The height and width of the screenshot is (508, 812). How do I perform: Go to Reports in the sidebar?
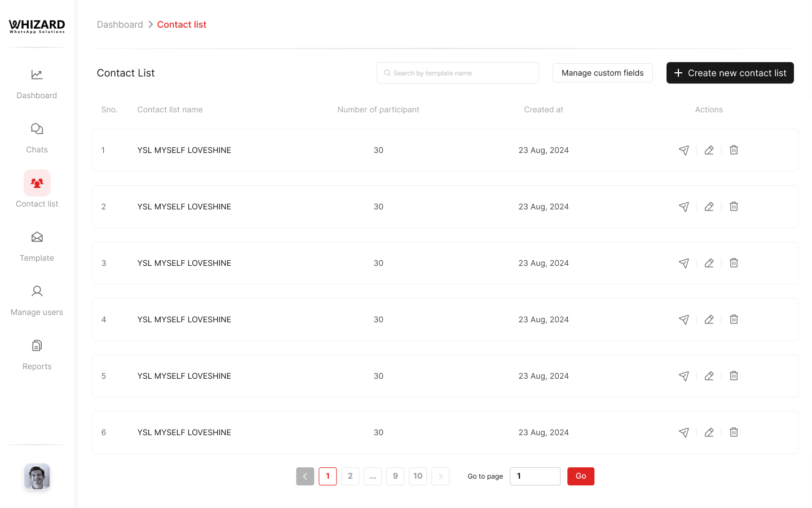click(37, 354)
